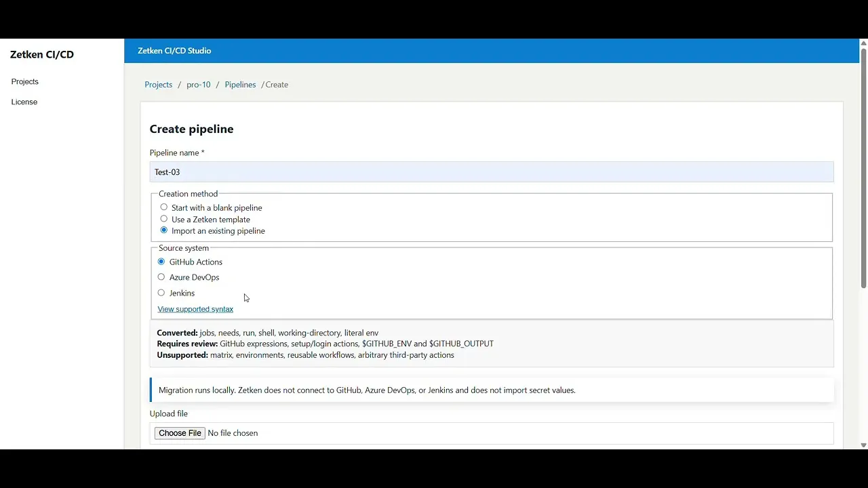Click the 'No file chosen' upload text

pyautogui.click(x=233, y=433)
